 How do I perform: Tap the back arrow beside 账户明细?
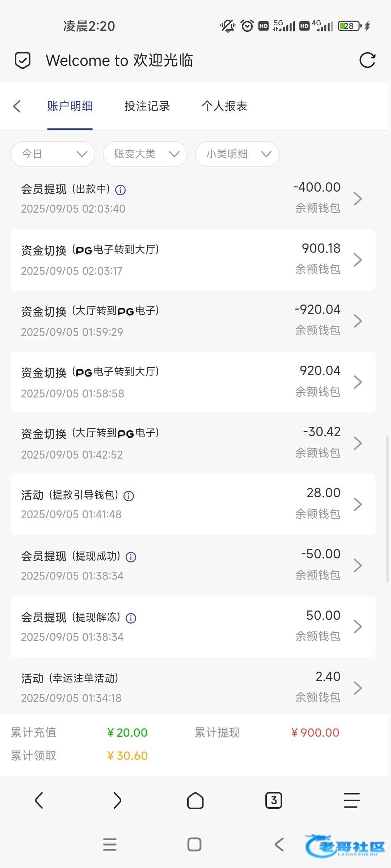click(x=17, y=106)
